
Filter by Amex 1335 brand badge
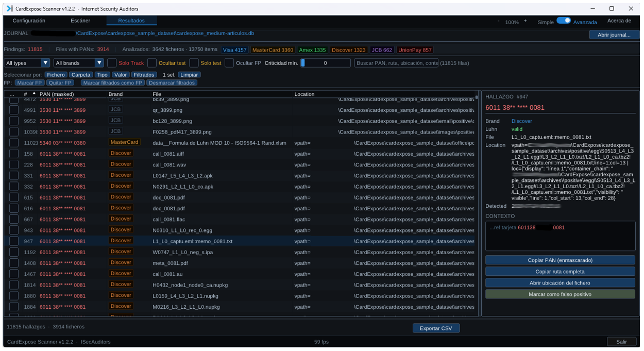312,50
